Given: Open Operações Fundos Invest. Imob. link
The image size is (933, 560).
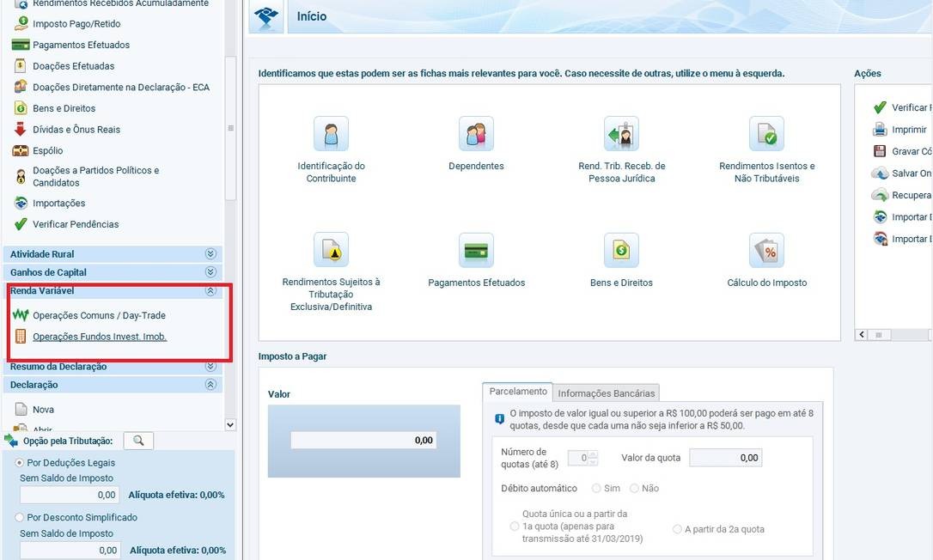Looking at the screenshot, I should pos(100,337).
